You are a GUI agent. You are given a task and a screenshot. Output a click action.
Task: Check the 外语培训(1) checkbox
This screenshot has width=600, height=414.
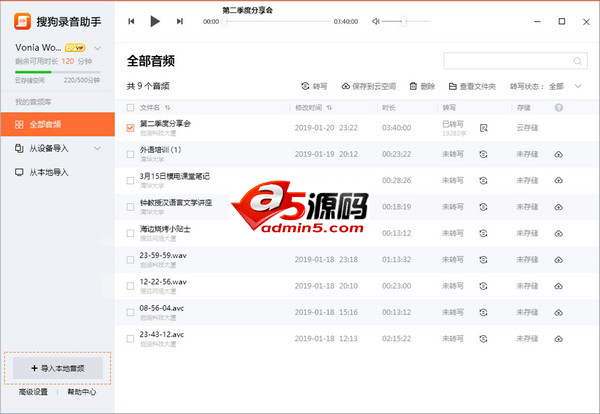(130, 154)
